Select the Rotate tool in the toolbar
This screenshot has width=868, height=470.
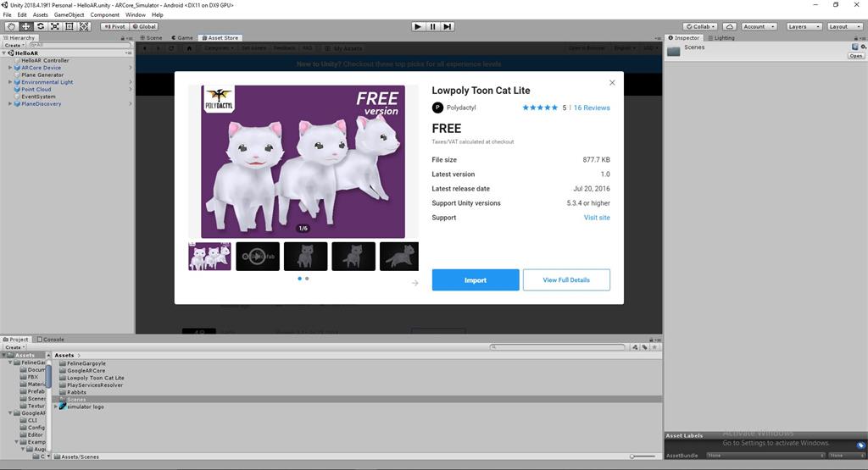[x=41, y=26]
